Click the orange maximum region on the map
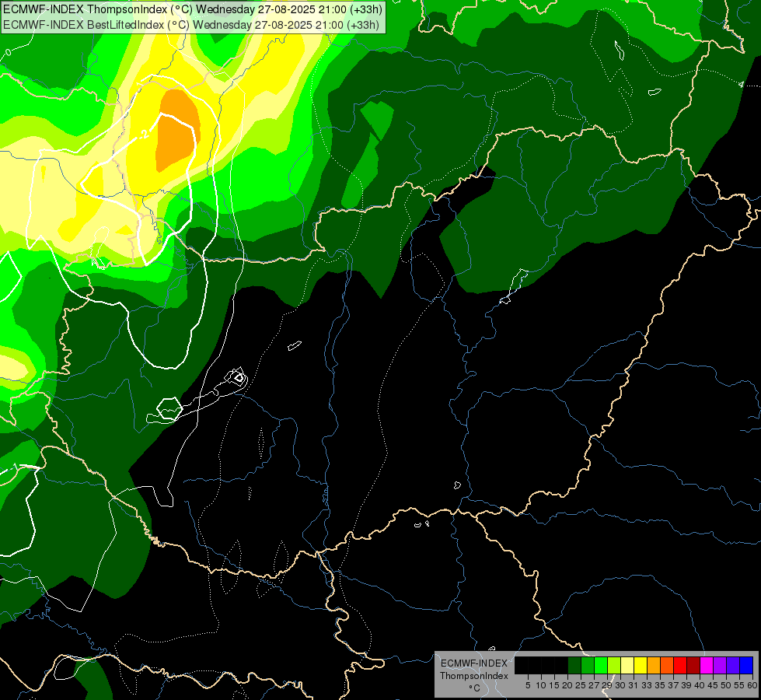This screenshot has width=761, height=700. point(177,130)
